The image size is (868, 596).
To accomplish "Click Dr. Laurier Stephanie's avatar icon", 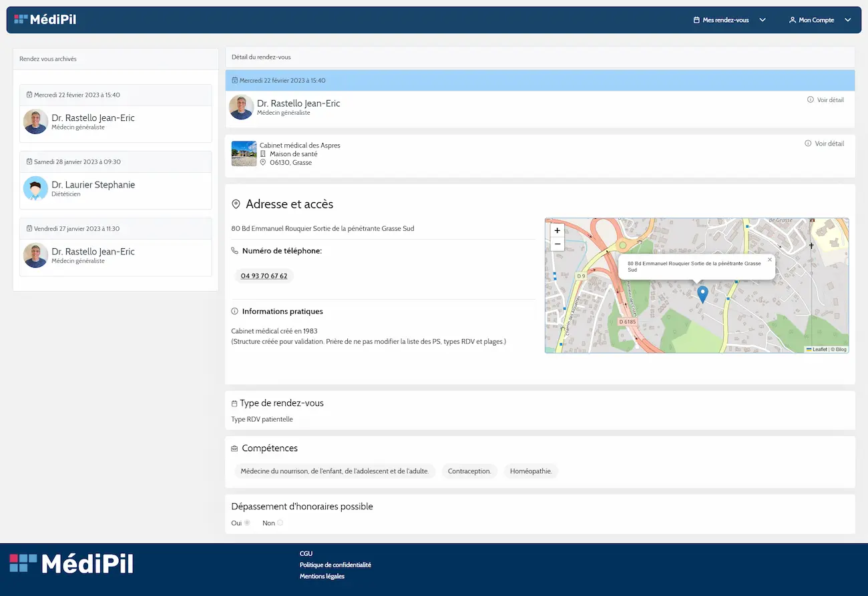I will (x=35, y=189).
